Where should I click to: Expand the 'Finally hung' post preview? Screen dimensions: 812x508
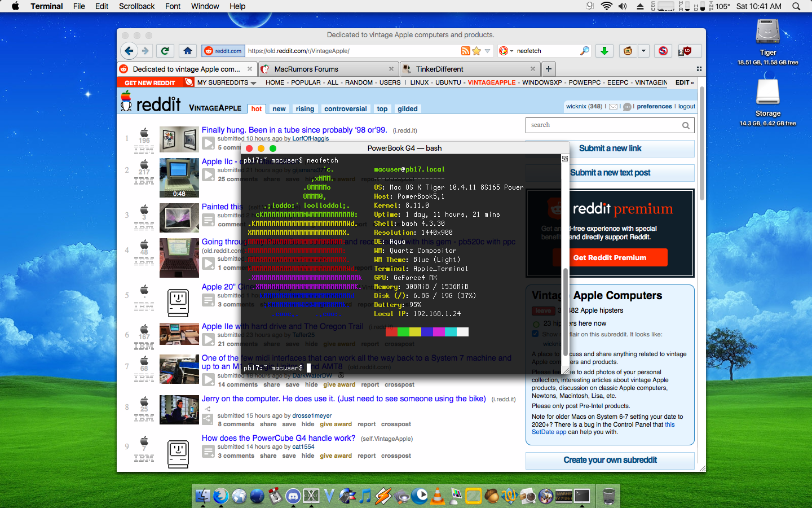[209, 143]
